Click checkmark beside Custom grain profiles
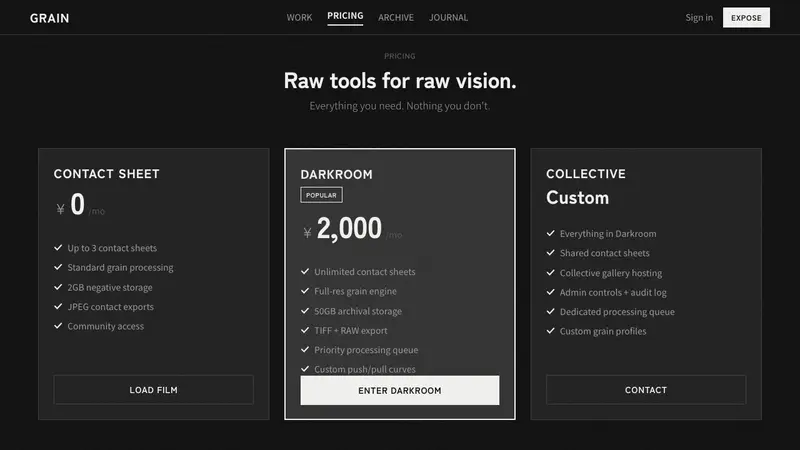The height and width of the screenshot is (450, 800). (x=551, y=331)
